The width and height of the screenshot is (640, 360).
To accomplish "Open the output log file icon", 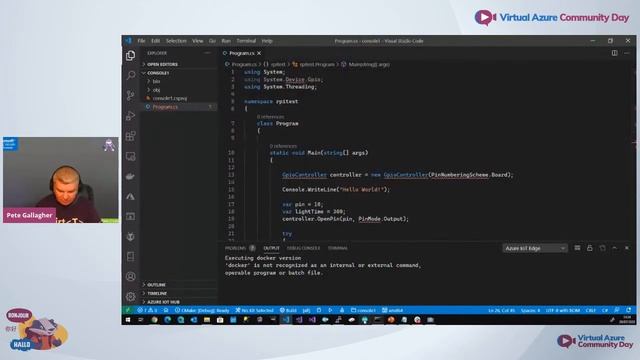I will (602, 248).
